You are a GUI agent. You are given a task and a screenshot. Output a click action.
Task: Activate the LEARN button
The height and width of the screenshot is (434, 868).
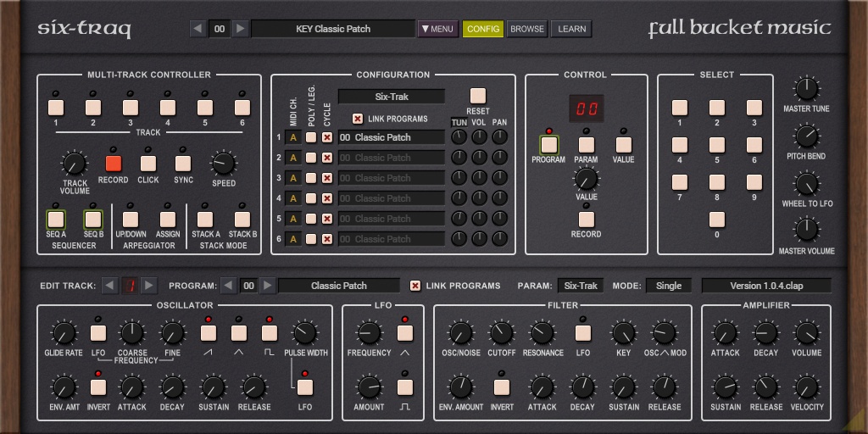[572, 29]
